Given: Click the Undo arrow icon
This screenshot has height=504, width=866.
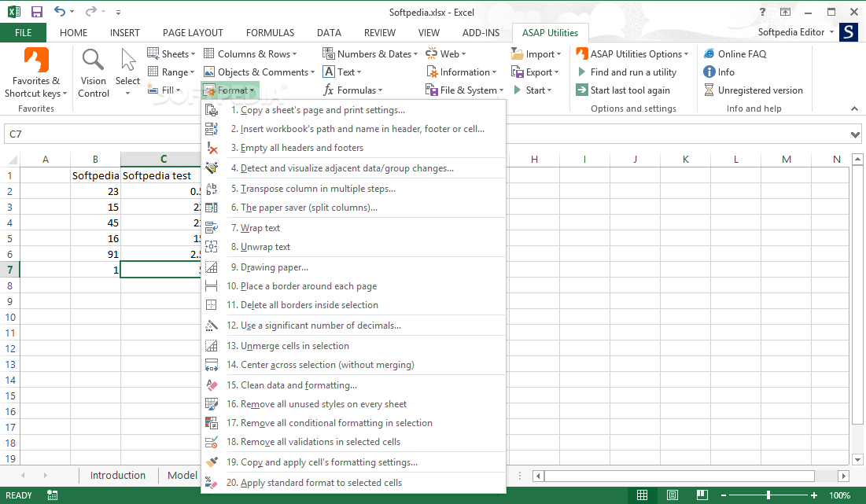Looking at the screenshot, I should 60,12.
